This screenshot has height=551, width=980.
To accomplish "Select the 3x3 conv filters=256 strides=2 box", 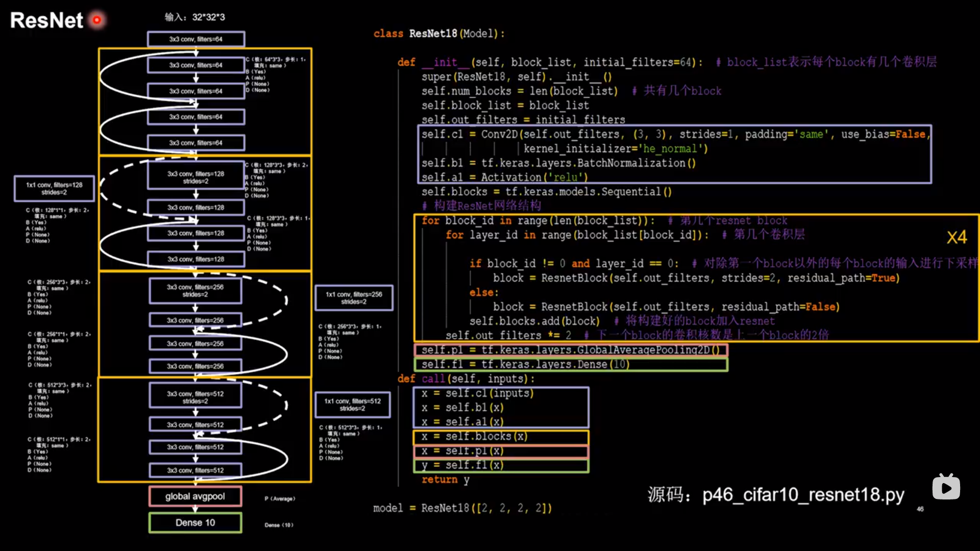I will click(x=195, y=291).
